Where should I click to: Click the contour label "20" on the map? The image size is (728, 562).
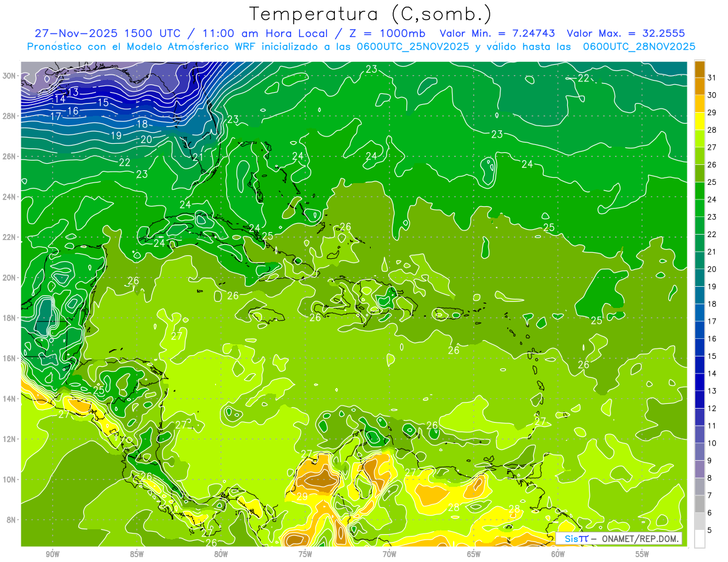click(146, 139)
